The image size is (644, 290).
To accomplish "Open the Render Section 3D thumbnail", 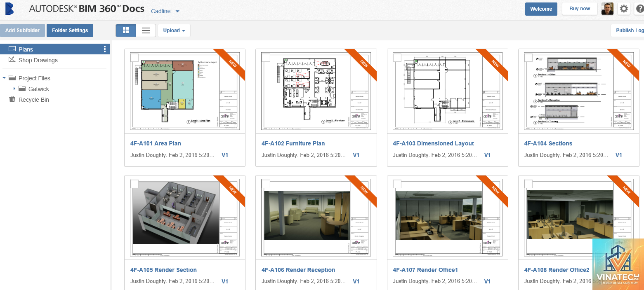I will click(185, 217).
